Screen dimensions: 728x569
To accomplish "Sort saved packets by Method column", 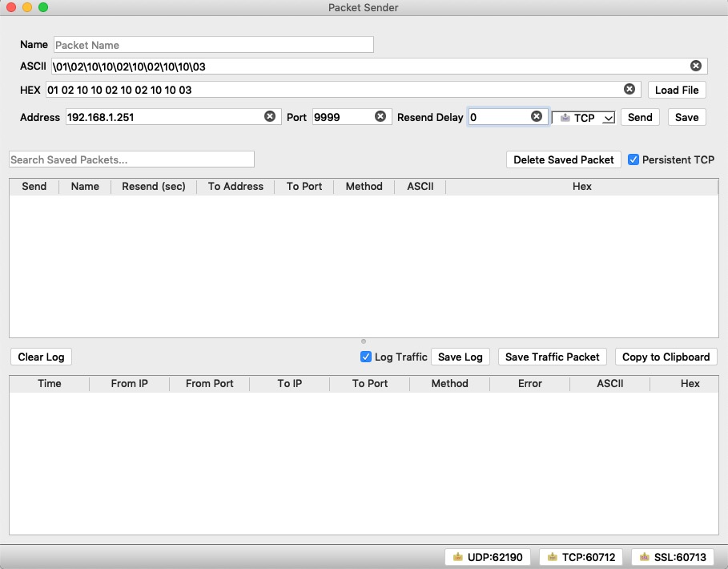I will coord(364,186).
